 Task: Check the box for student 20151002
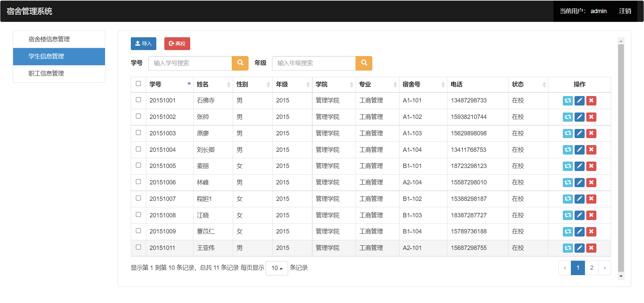point(138,116)
